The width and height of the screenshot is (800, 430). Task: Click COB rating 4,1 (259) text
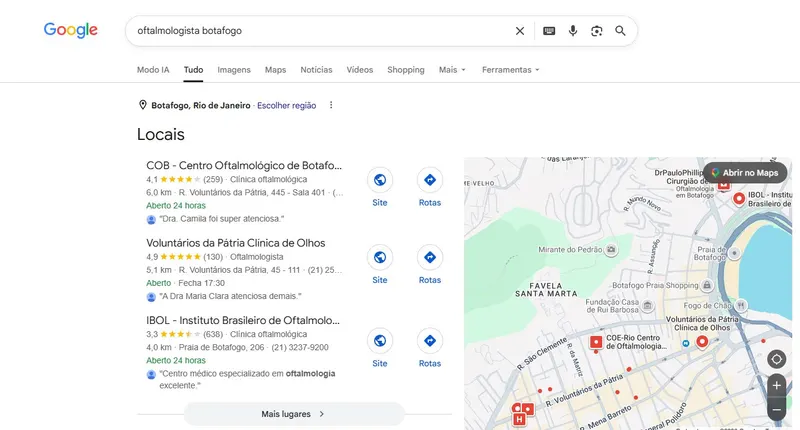tap(185, 180)
